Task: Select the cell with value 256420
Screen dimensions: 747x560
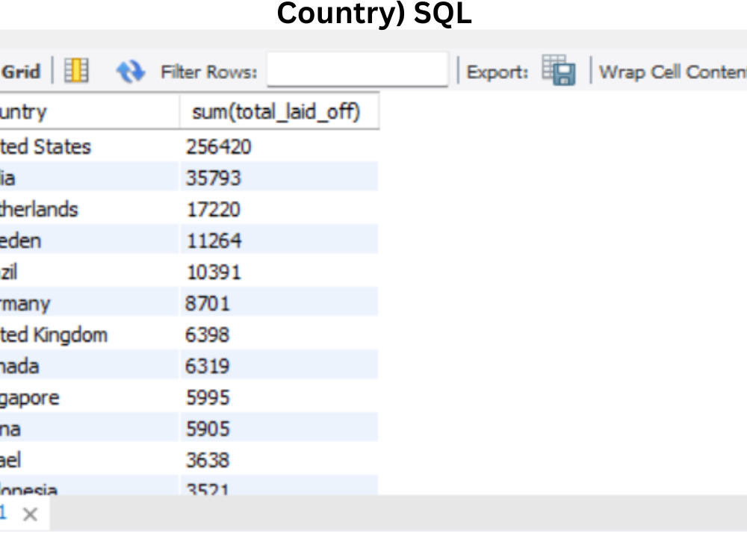Action: pos(279,146)
